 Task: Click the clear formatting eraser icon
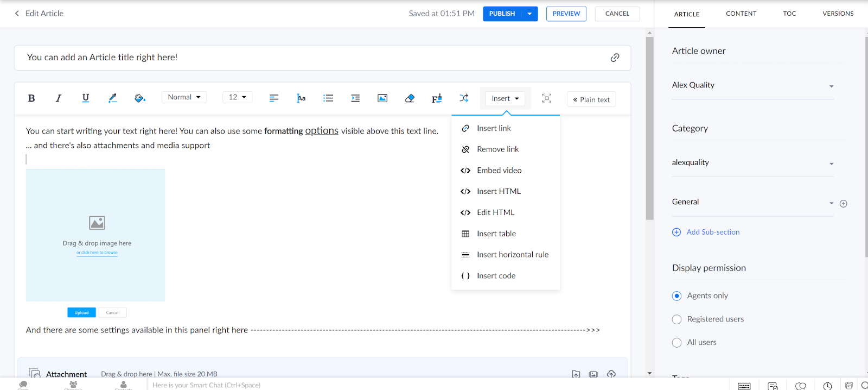[410, 98]
